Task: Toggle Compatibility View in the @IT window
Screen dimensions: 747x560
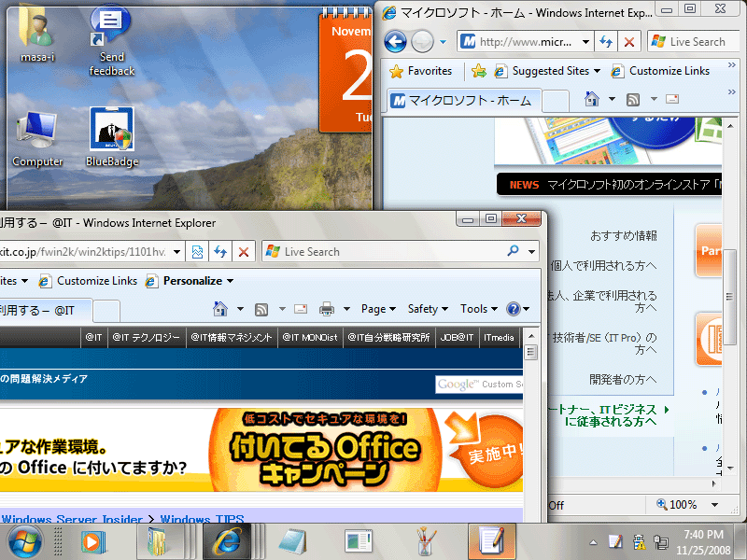Action: click(x=197, y=251)
